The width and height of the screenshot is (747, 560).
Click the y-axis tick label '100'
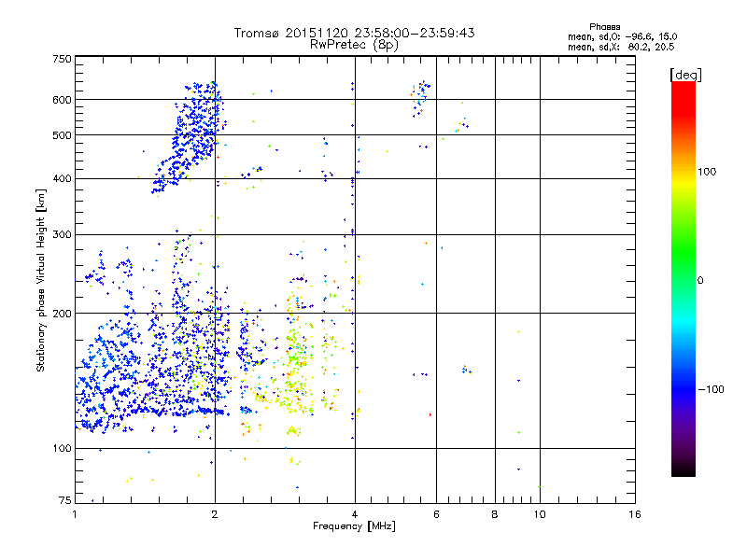(62, 448)
